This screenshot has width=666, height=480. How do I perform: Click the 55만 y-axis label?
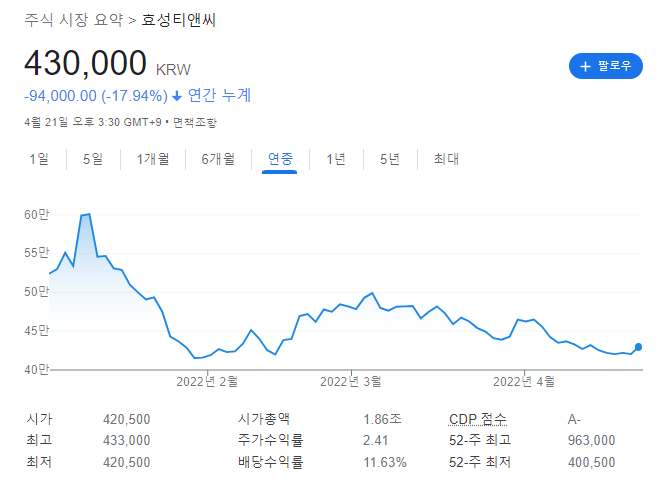[x=37, y=253]
